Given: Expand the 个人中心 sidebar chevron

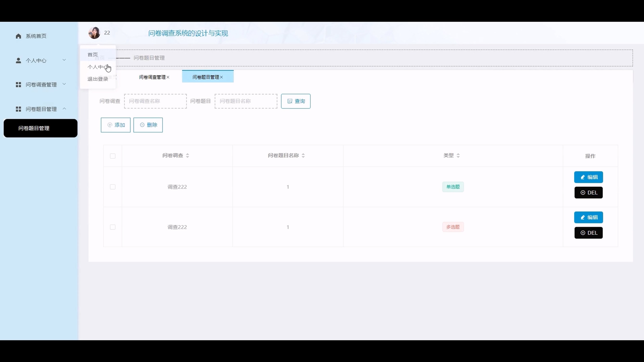Looking at the screenshot, I should click(x=64, y=60).
